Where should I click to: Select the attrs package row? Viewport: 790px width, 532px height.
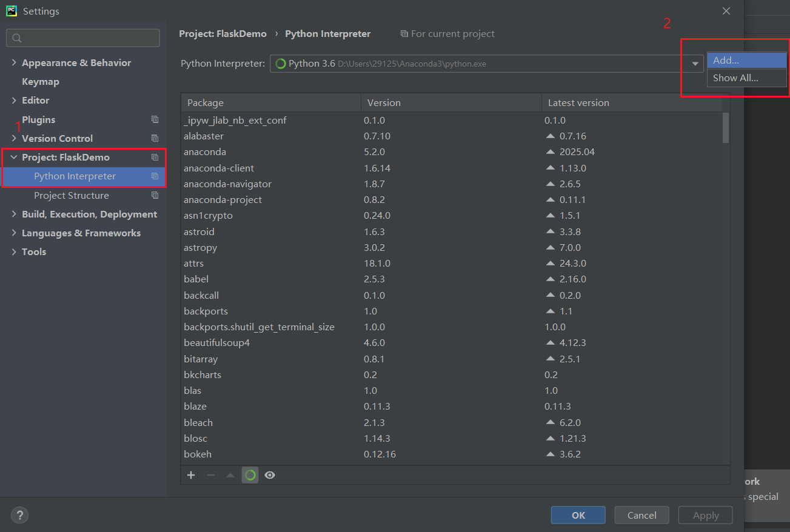point(452,263)
